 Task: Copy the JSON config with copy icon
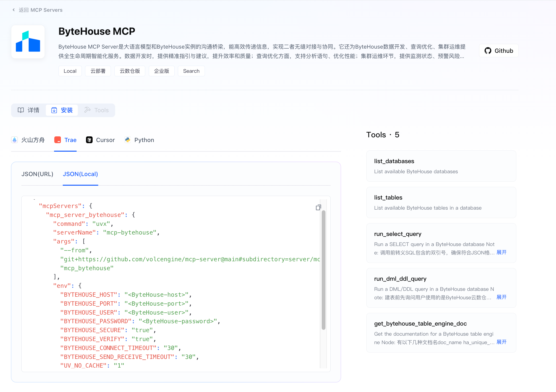pyautogui.click(x=318, y=207)
